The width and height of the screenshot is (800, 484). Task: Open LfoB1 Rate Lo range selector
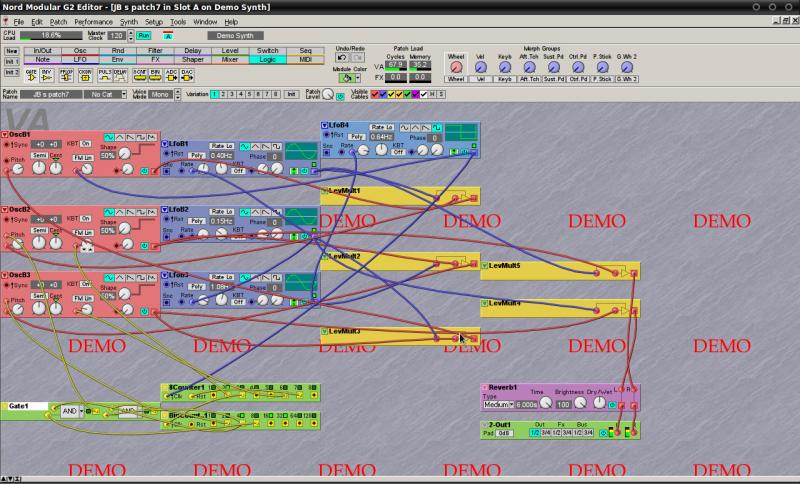[222, 146]
